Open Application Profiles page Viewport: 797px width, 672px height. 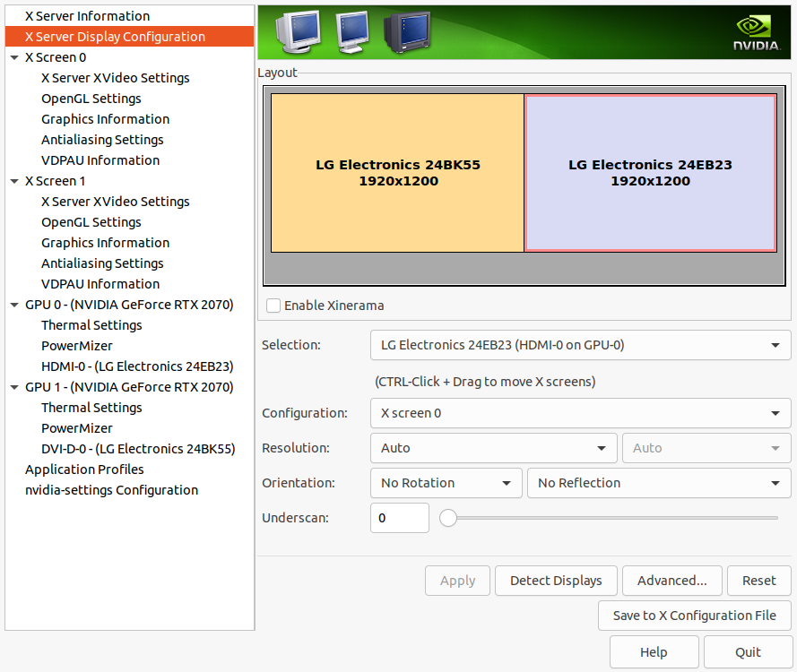(84, 470)
